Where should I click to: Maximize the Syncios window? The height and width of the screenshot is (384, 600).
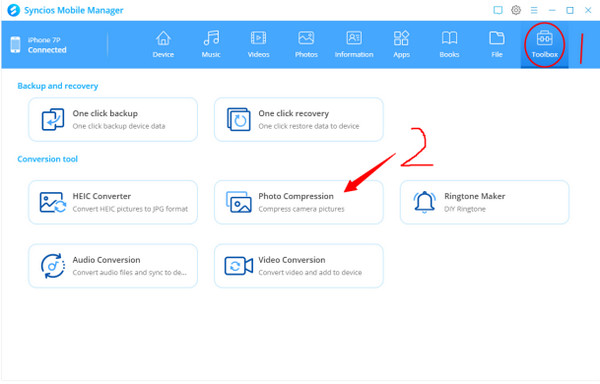[570, 10]
